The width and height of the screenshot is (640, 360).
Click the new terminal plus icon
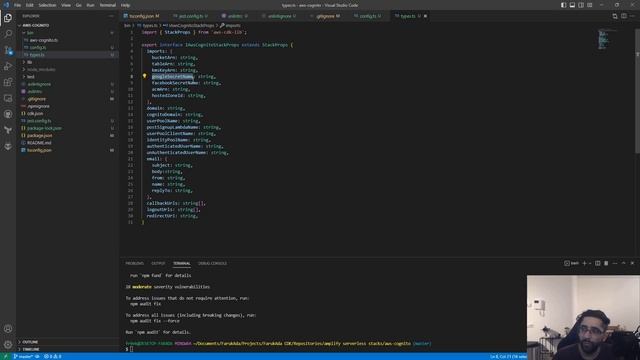click(x=584, y=263)
